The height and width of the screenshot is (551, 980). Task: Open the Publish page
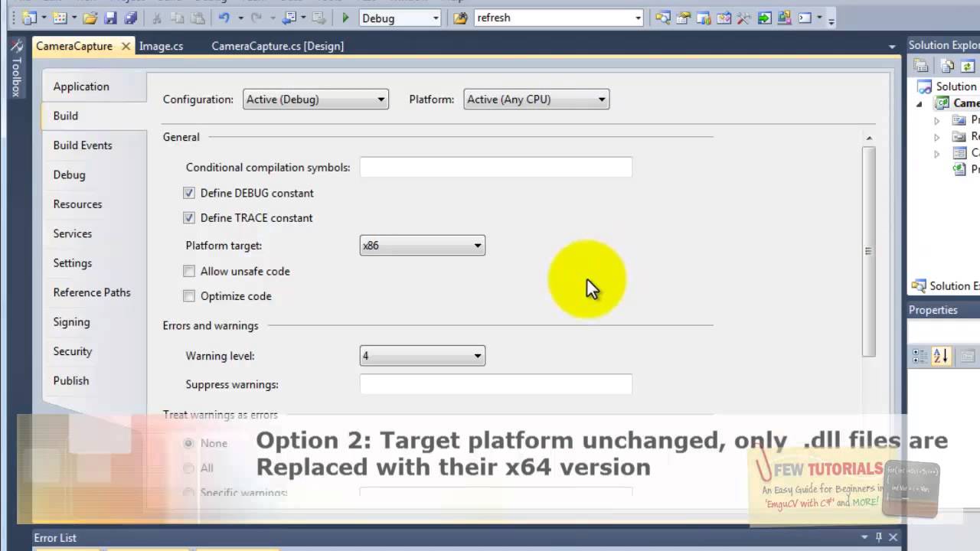tap(71, 380)
